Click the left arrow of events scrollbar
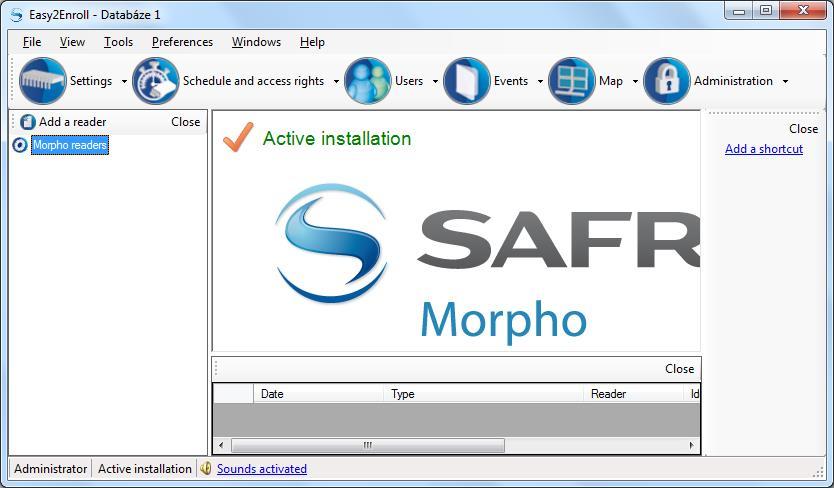 click(221, 445)
